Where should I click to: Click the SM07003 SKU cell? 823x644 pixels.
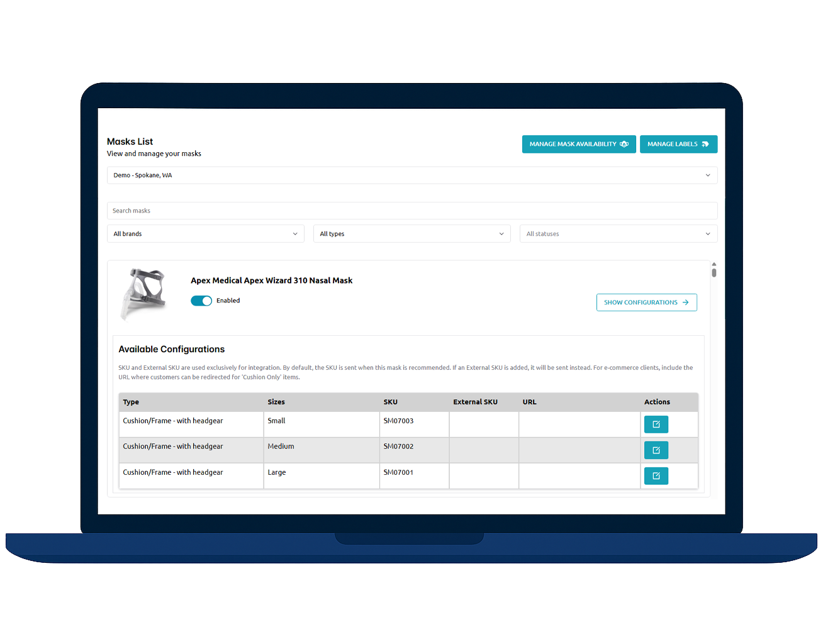(398, 421)
